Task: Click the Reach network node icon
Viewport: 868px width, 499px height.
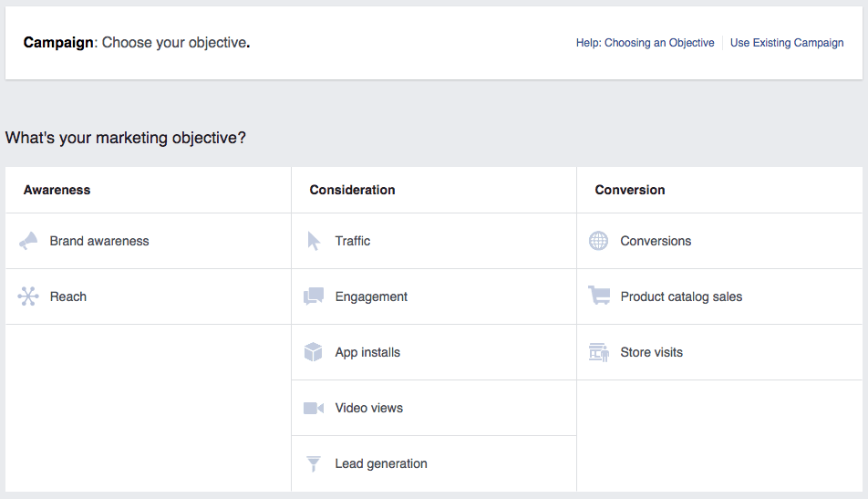Action: pyautogui.click(x=28, y=296)
